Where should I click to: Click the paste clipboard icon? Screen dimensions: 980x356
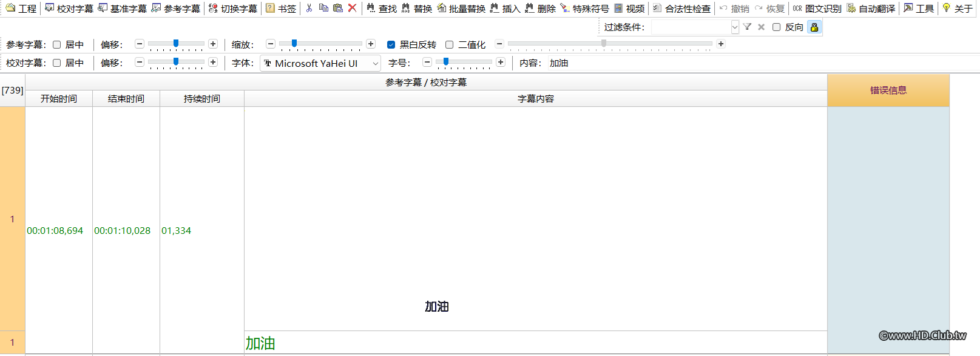coord(338,9)
